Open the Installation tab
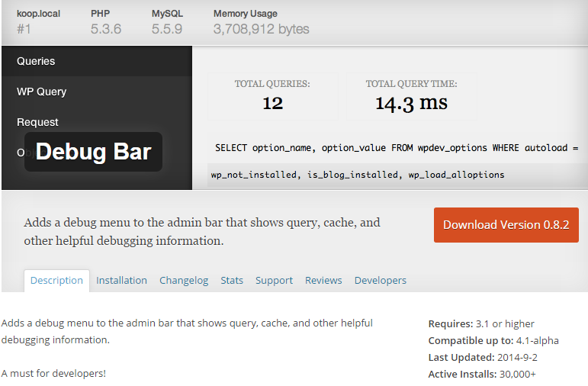The width and height of the screenshot is (588, 386). 121,281
